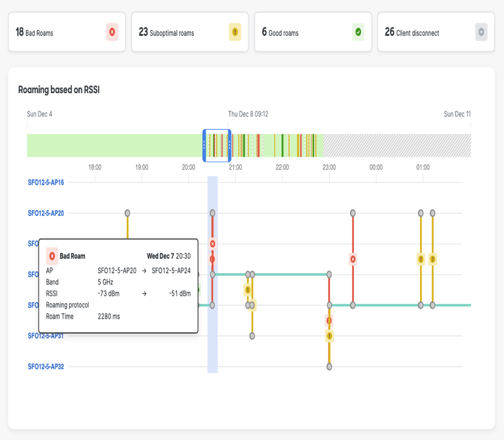Click the gray node on AP20 at 19:00
504x440 pixels.
click(x=127, y=213)
